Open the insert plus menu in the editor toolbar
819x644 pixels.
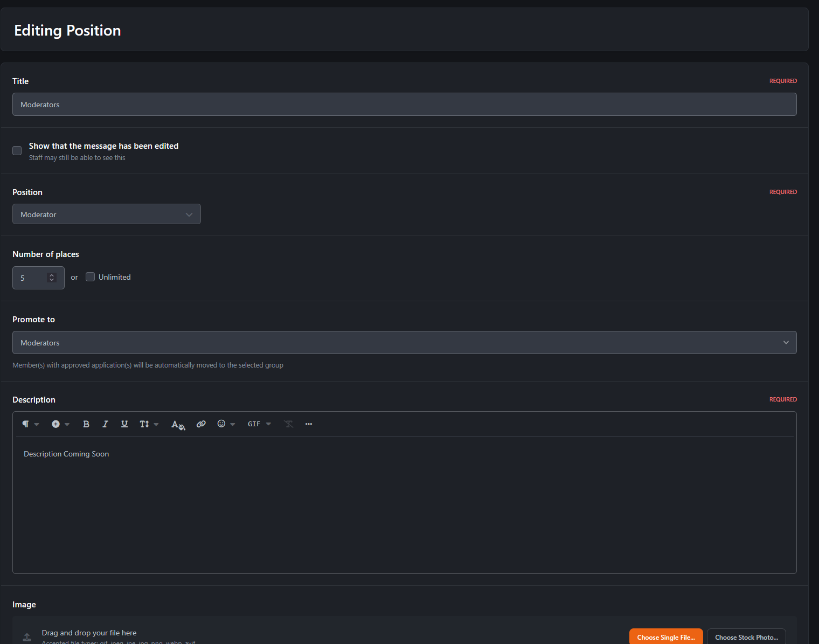60,424
